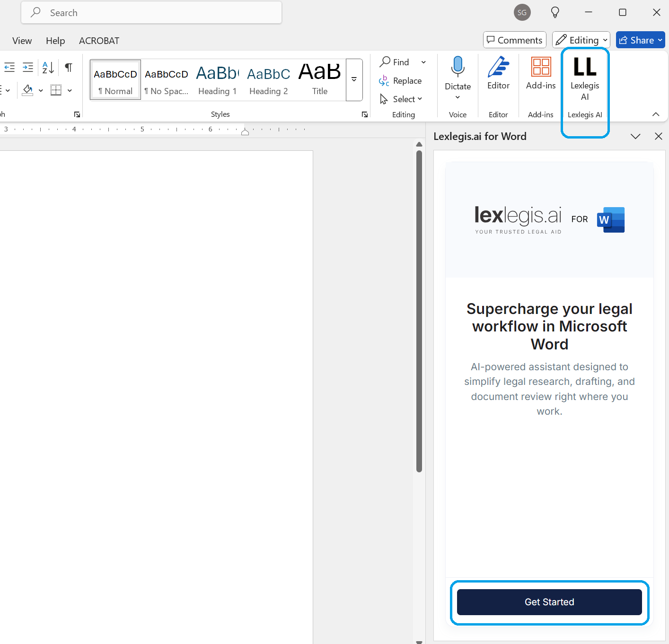Open the View tab
Image resolution: width=669 pixels, height=644 pixels.
(22, 41)
